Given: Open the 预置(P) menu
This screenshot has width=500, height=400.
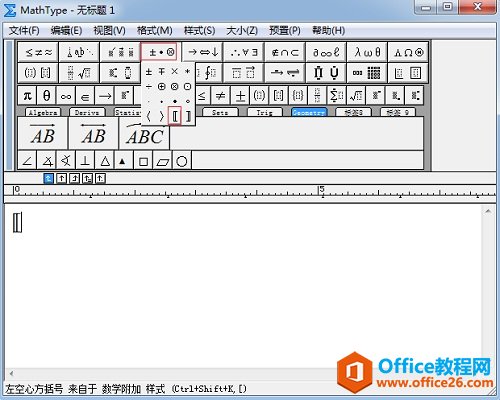Looking at the screenshot, I should click(285, 31).
